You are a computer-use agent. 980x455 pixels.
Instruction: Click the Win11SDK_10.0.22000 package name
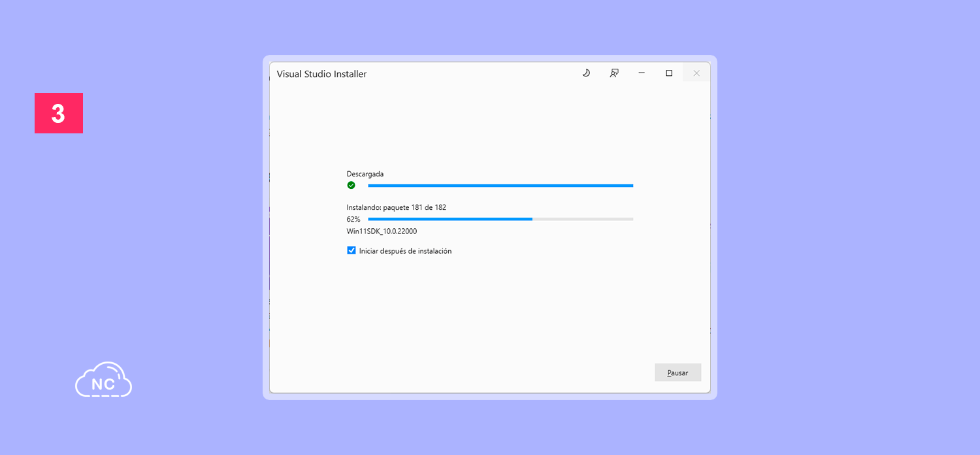point(382,231)
